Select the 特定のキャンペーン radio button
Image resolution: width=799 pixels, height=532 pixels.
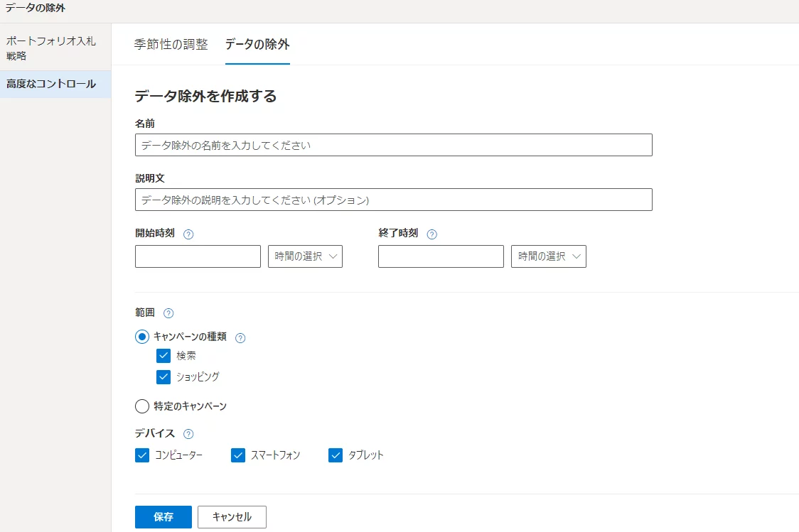142,406
